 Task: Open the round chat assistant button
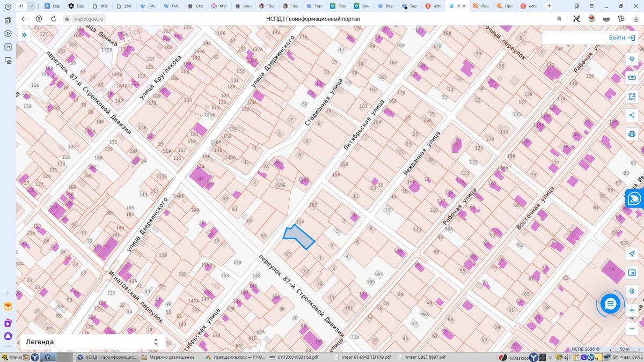click(x=610, y=304)
